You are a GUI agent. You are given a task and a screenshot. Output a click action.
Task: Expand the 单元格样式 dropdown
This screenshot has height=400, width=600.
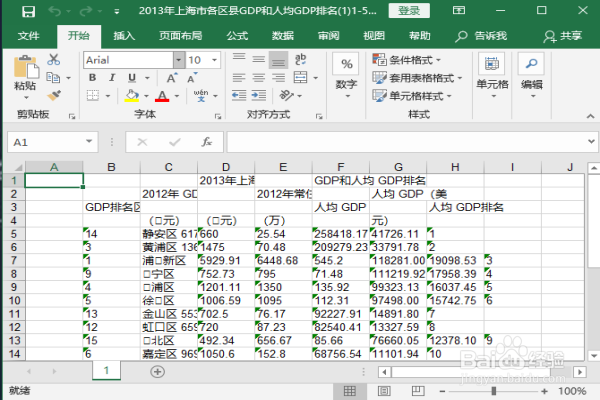pyautogui.click(x=449, y=96)
